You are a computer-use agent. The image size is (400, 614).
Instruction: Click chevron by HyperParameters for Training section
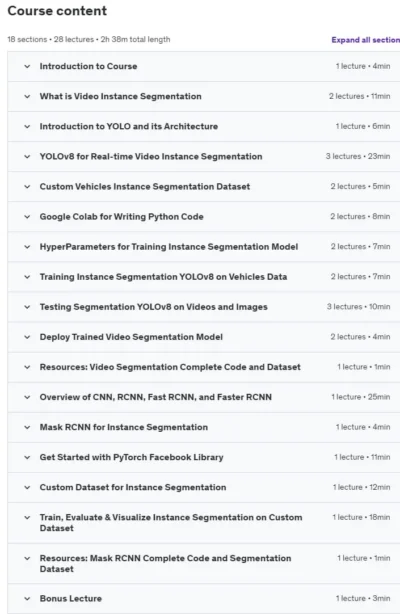pos(27,247)
